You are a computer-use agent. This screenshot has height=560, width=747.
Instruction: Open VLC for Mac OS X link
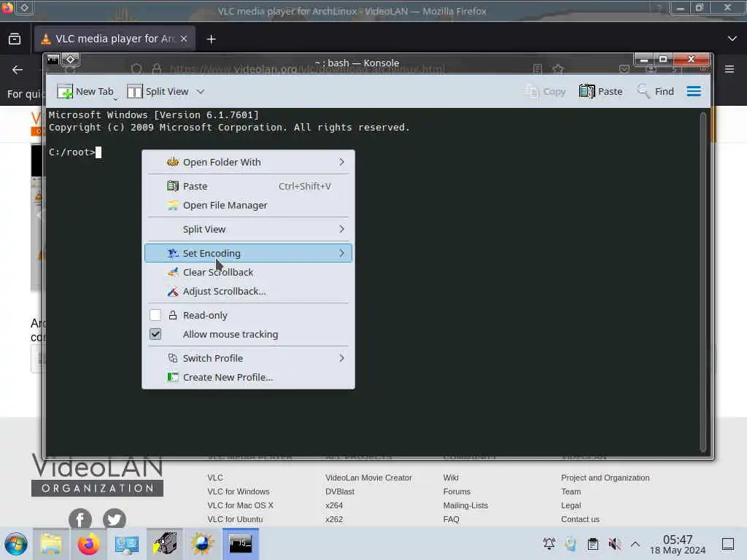pyautogui.click(x=240, y=505)
